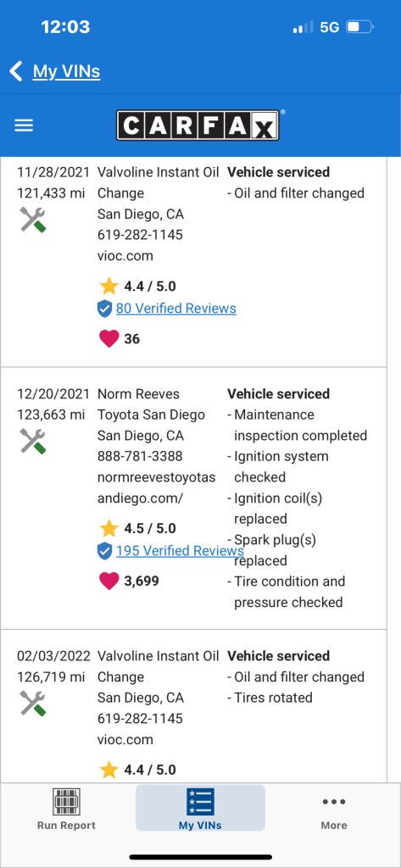This screenshot has width=401, height=868.
Task: Open 195 Verified Reviews link
Action: (x=180, y=551)
